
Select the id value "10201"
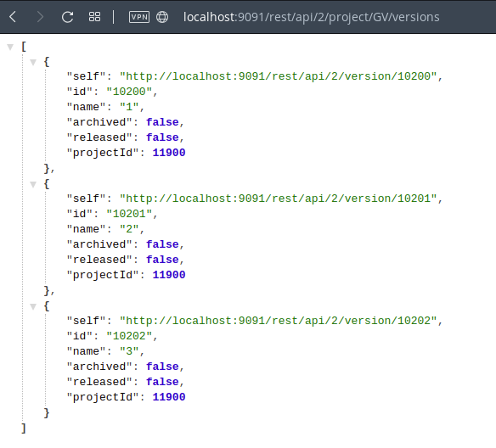pos(129,214)
